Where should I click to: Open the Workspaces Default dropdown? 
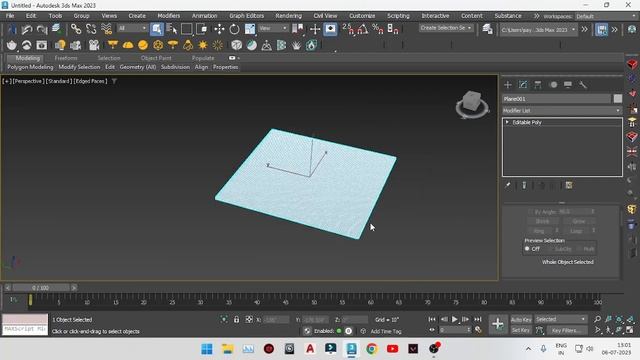point(606,16)
